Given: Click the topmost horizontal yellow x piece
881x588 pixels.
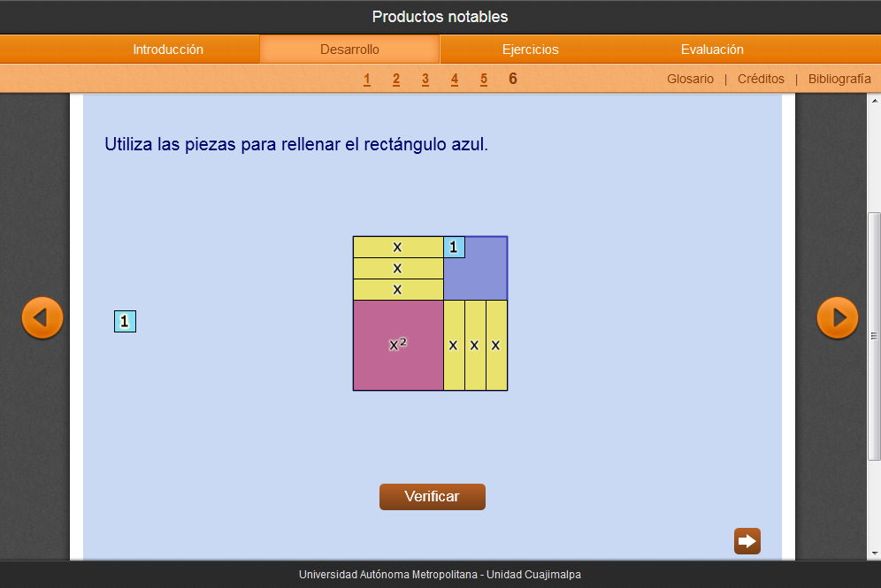Looking at the screenshot, I should [x=397, y=247].
